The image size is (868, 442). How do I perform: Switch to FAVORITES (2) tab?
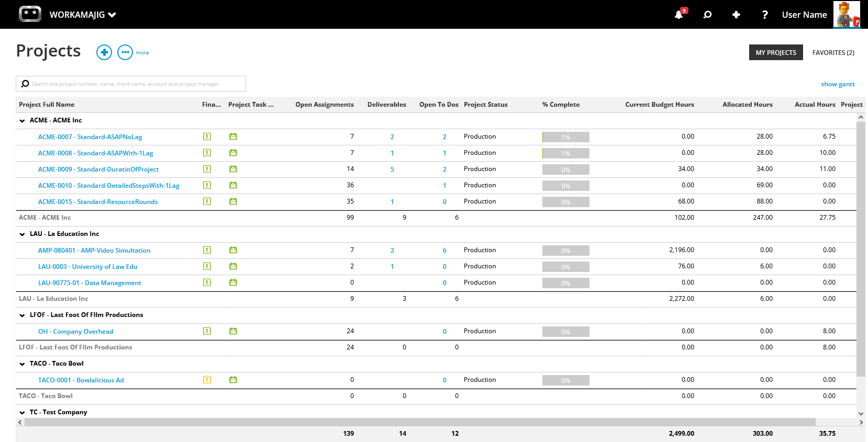pyautogui.click(x=833, y=52)
